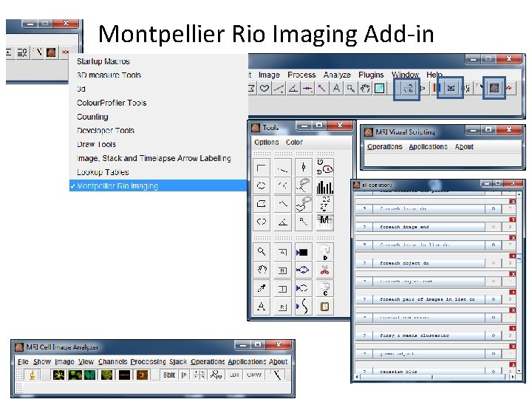Select the magnifying glass tool in Tools window
The height and width of the screenshot is (399, 532).
[262, 251]
